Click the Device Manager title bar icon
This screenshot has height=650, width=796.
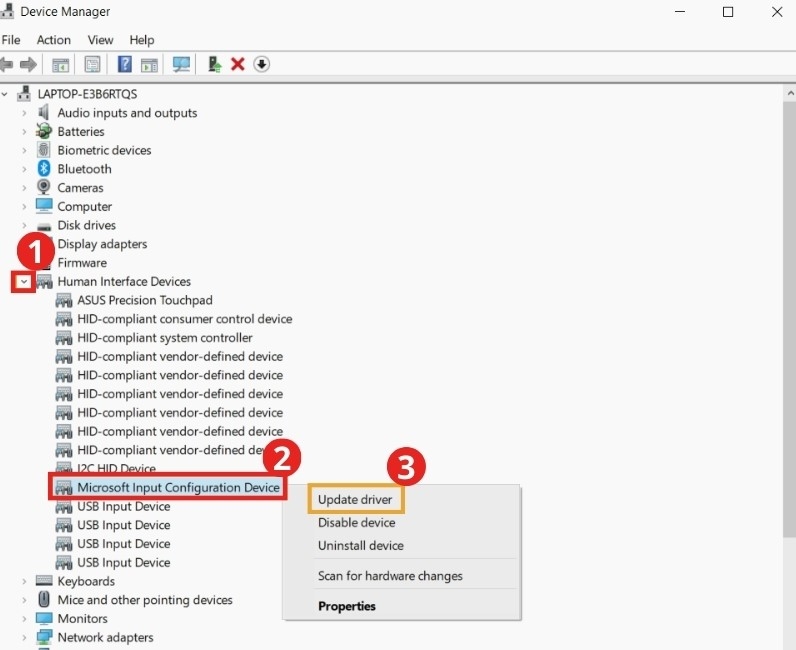point(7,11)
